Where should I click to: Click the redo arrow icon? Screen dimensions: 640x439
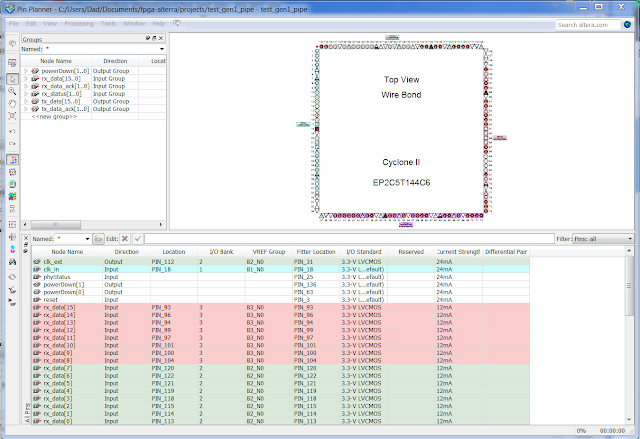tap(12, 144)
